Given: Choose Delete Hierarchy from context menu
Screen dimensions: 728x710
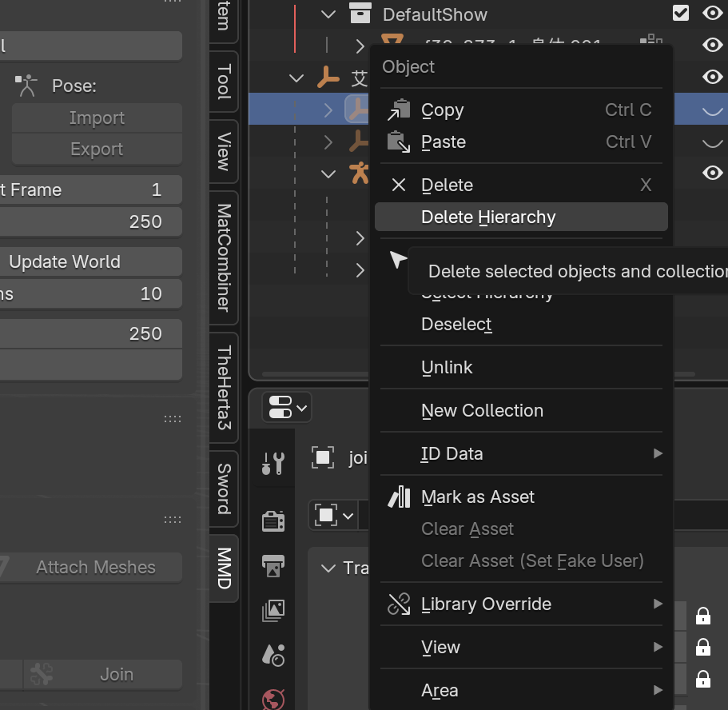Looking at the screenshot, I should (x=487, y=217).
